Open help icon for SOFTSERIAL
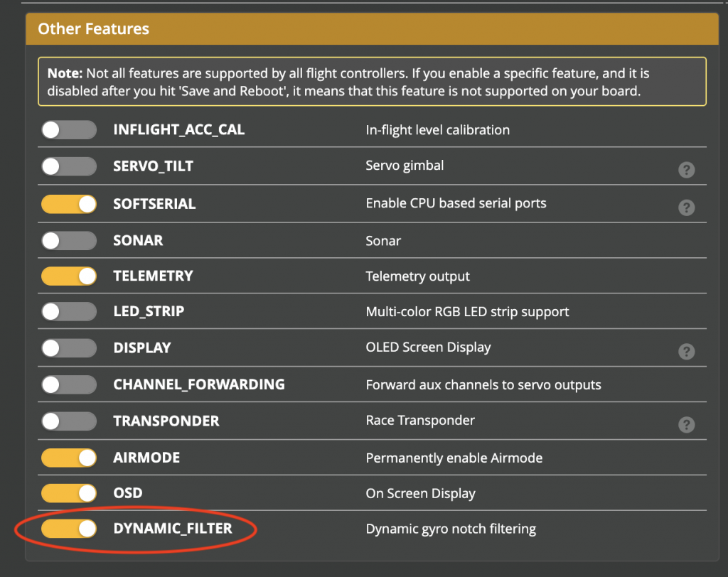The width and height of the screenshot is (728, 577). tap(686, 207)
